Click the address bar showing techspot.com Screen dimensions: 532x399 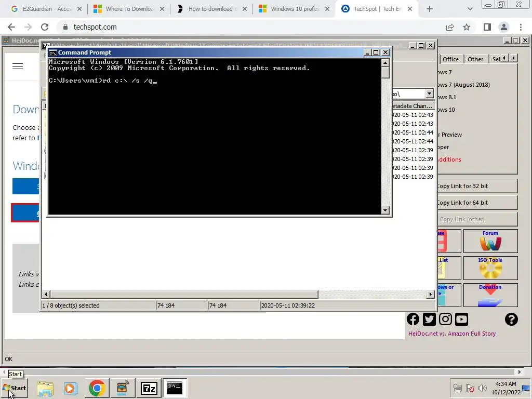[251, 27]
